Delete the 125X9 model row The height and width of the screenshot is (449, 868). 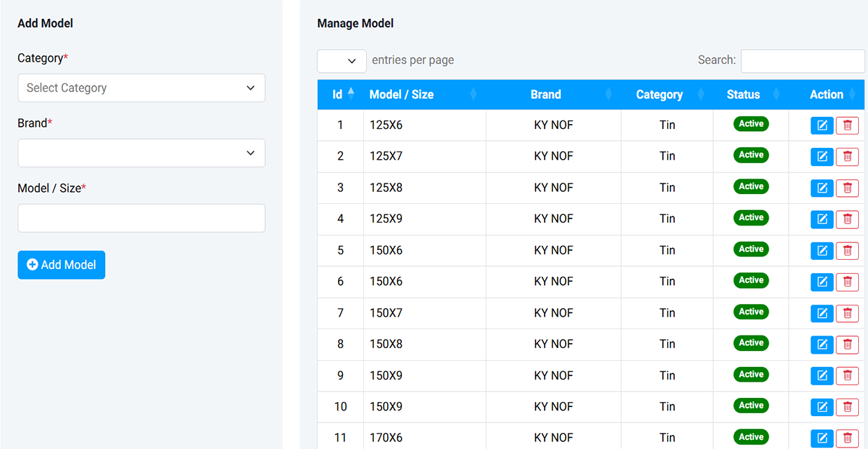click(847, 219)
